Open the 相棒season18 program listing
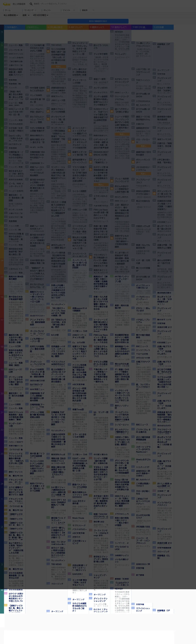 tap(80, 309)
